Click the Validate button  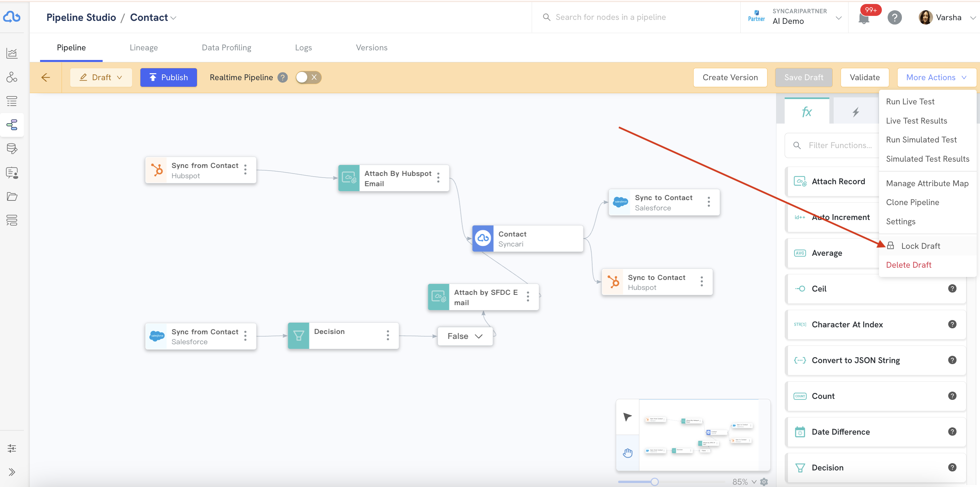[864, 77]
